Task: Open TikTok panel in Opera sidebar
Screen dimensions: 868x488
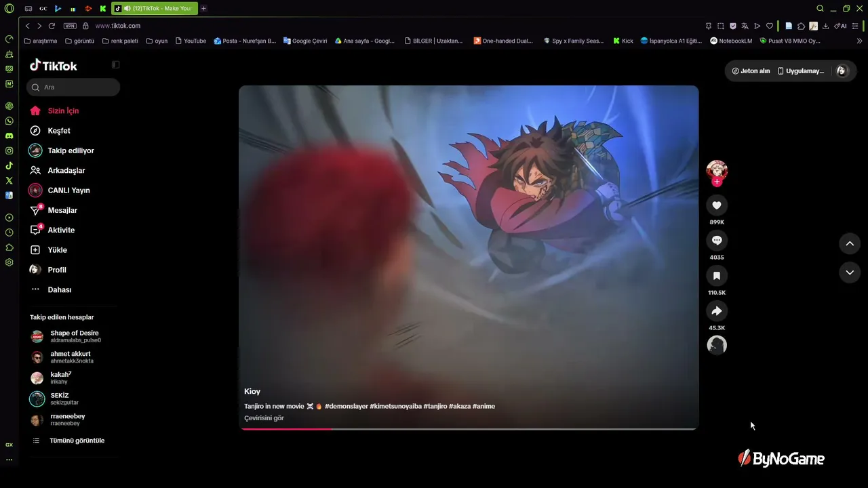Action: tap(9, 165)
